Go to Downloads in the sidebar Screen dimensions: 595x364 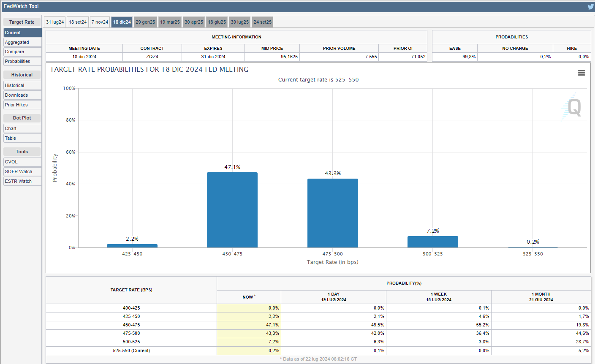coord(23,95)
